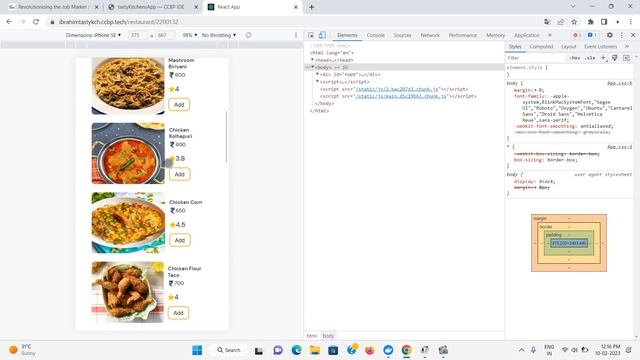Open Microsoft Edge from taskbar
Image resolution: width=640 pixels, height=360 pixels.
tap(296, 350)
